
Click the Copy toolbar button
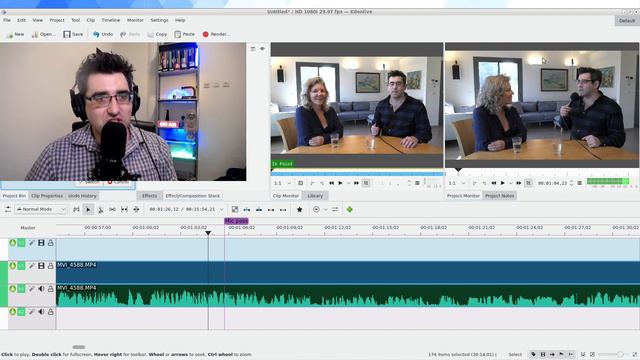point(157,34)
